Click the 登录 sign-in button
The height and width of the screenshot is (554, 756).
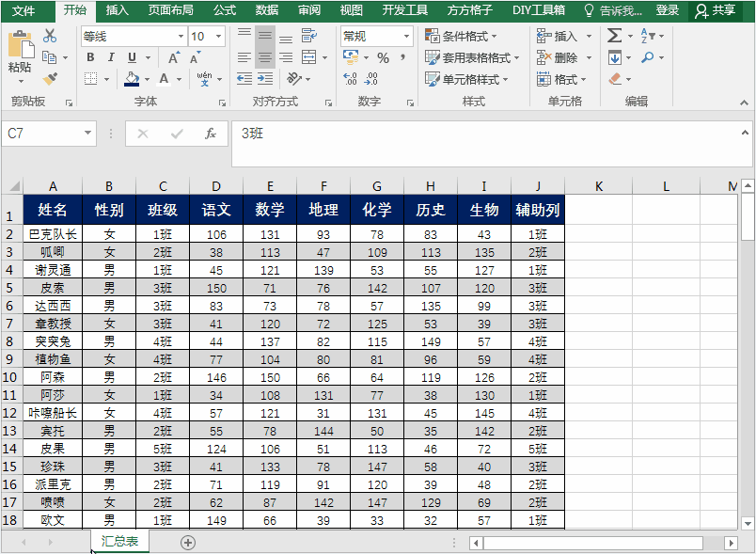(668, 10)
